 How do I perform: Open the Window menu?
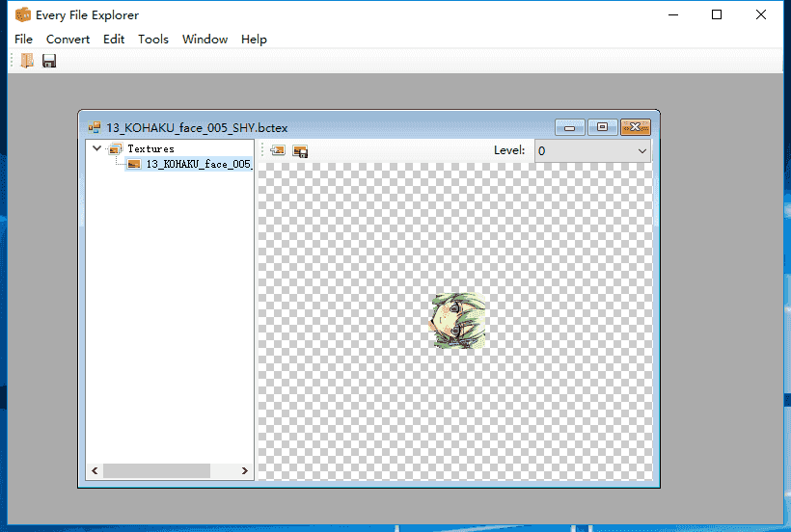click(x=205, y=40)
